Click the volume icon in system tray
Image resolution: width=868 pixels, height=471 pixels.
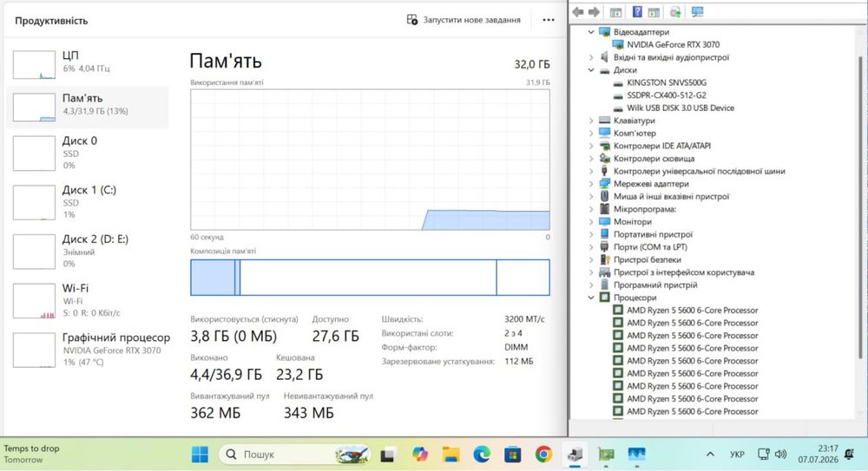[x=780, y=454]
